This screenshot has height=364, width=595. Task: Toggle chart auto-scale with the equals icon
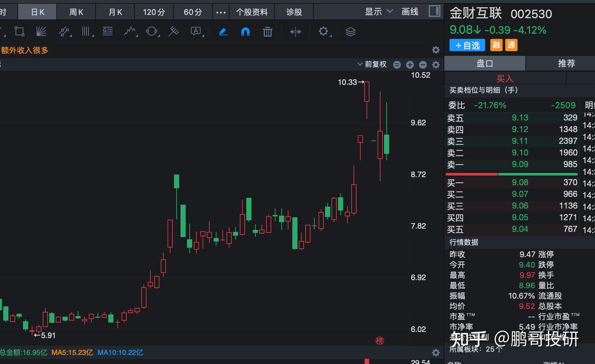coord(397,64)
